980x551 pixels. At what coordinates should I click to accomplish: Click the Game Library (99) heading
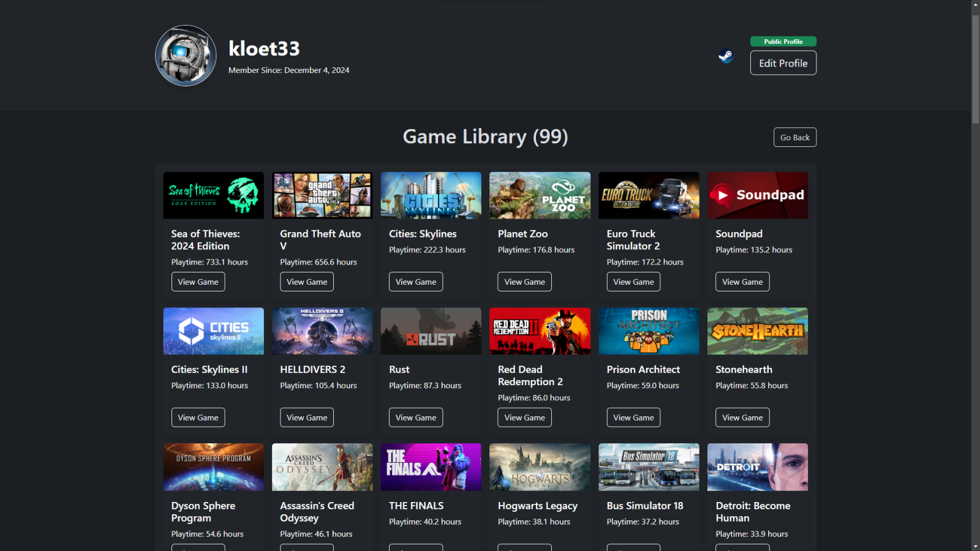(x=485, y=137)
